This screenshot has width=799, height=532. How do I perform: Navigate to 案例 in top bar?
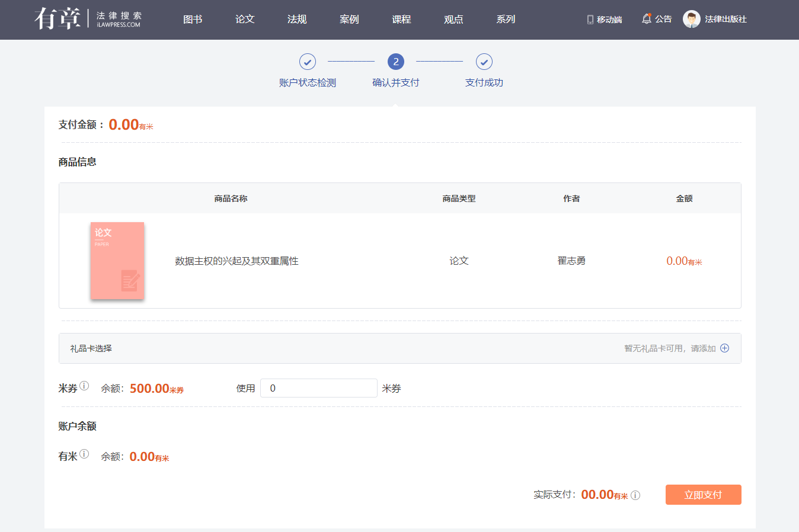(x=349, y=20)
